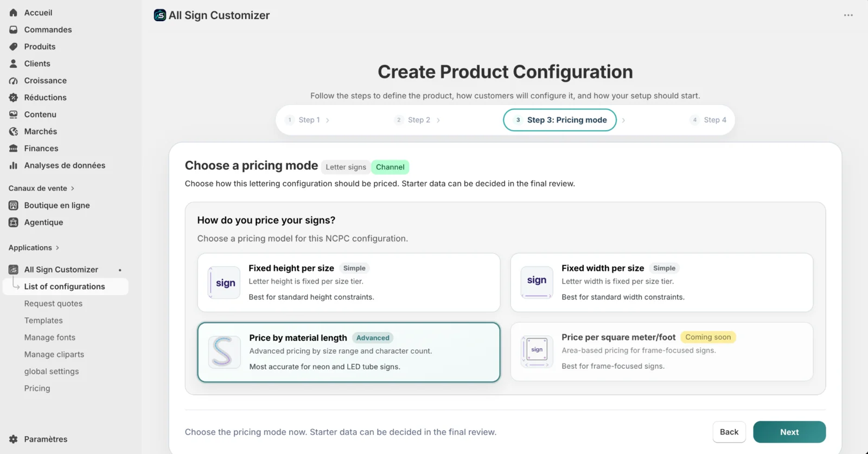Click the Analyses de données chart icon

[14, 165]
